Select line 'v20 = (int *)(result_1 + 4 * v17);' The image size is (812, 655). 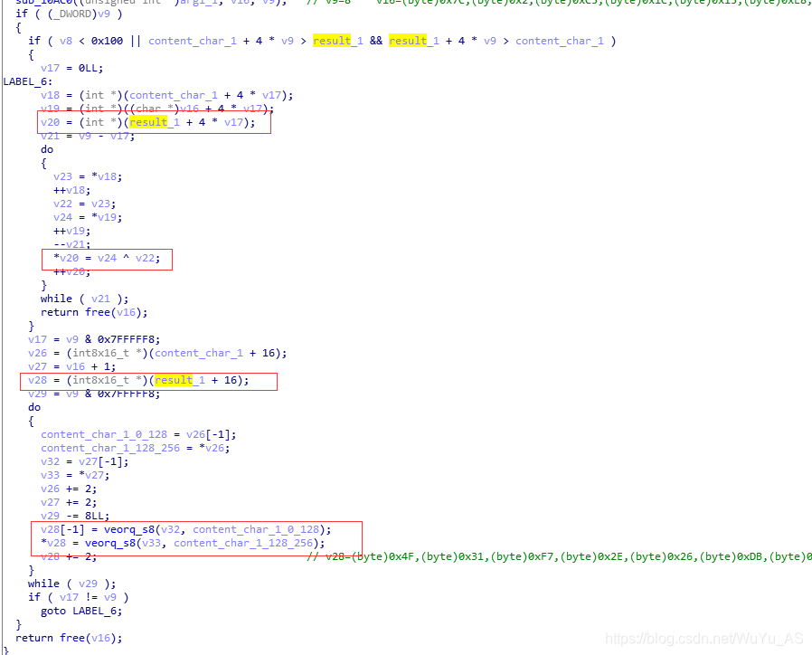(148, 122)
